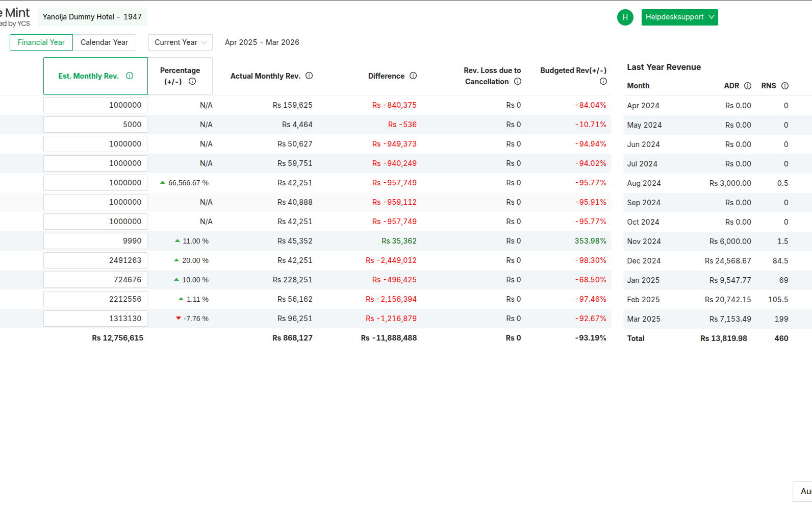Switch to Financial Year view
812x509 pixels.
(x=41, y=42)
